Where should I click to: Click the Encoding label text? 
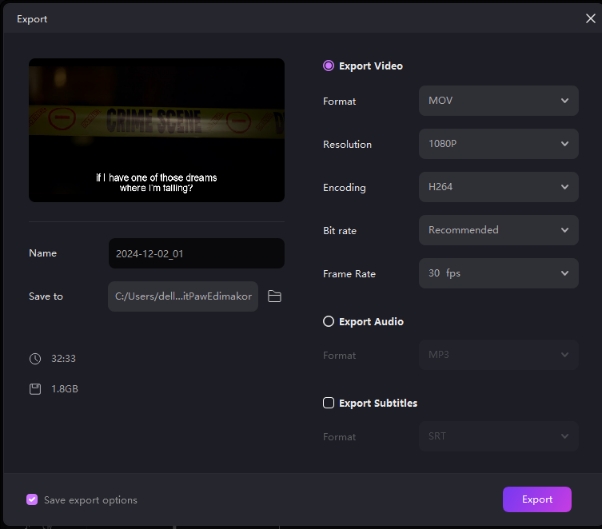pyautogui.click(x=344, y=187)
